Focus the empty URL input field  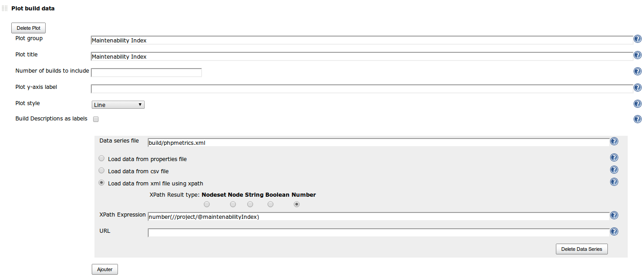click(x=378, y=233)
